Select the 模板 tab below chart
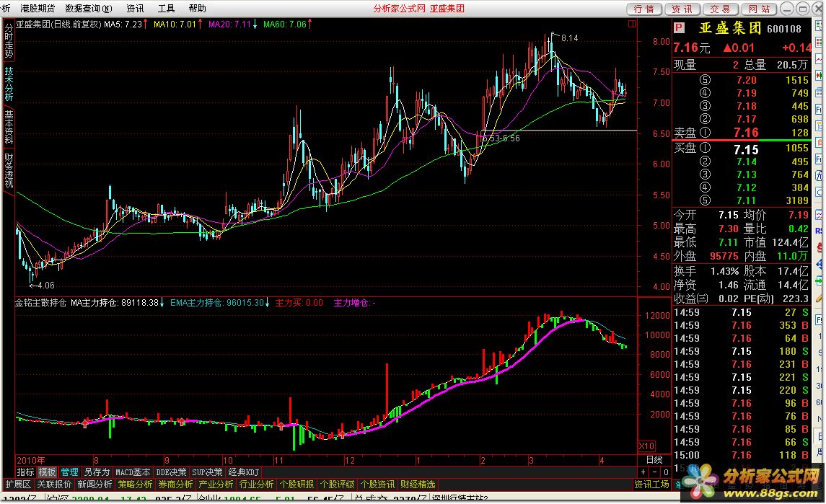This screenshot has width=826, height=504. click(x=47, y=472)
